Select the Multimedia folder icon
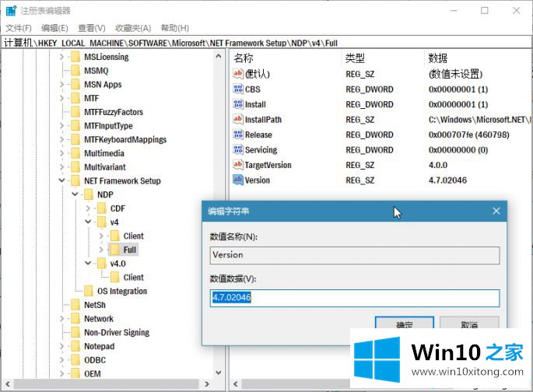The width and height of the screenshot is (533, 392). coord(75,153)
